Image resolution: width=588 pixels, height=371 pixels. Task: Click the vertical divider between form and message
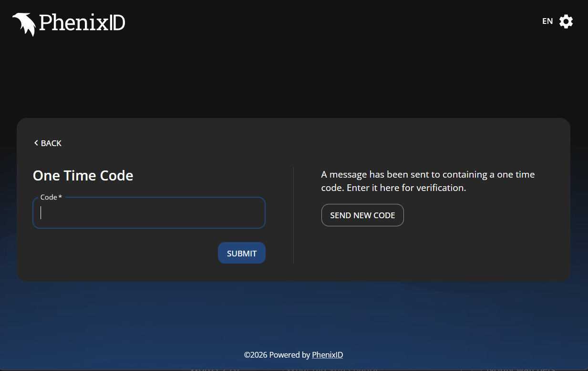293,215
